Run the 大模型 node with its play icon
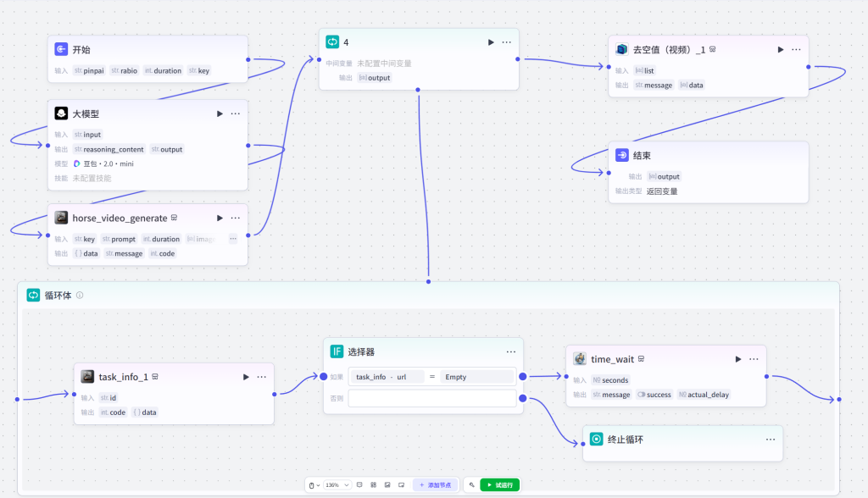The width and height of the screenshot is (868, 498). coord(220,113)
